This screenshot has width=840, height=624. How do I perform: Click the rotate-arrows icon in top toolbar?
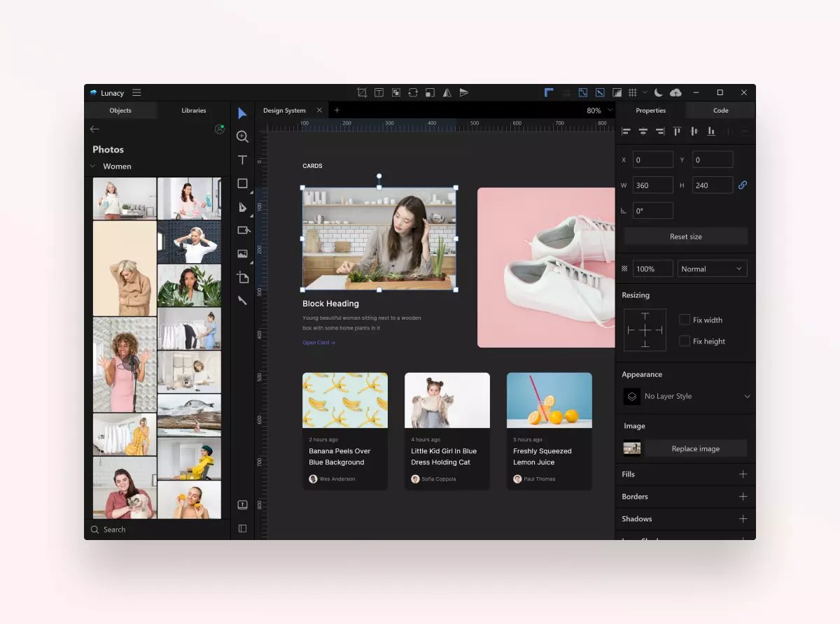(x=413, y=92)
